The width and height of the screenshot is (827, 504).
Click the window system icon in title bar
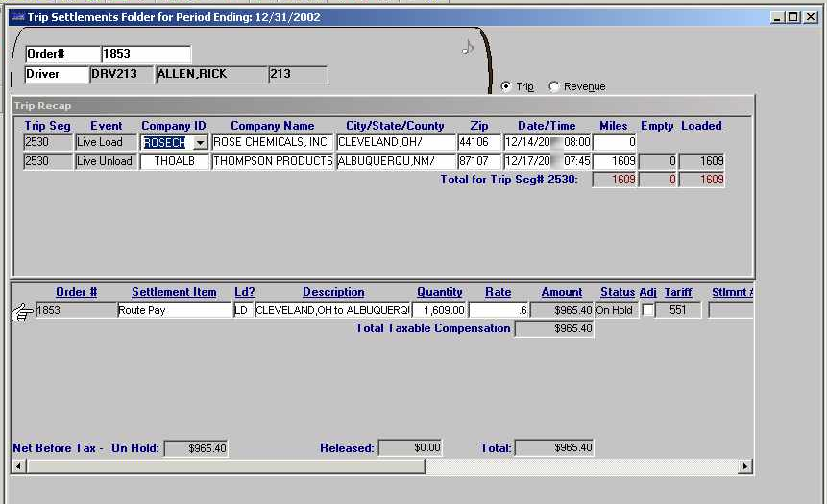18,17
